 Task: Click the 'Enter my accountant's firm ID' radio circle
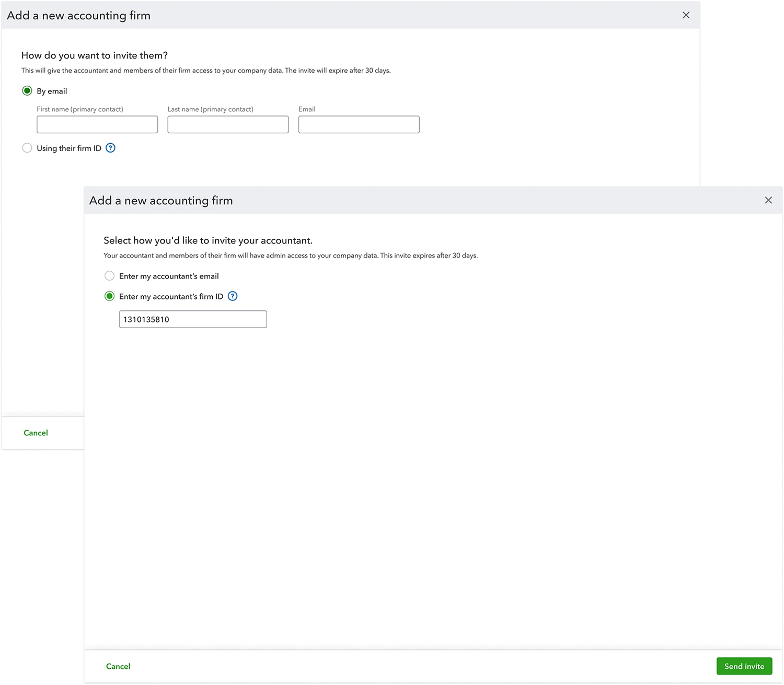pyautogui.click(x=109, y=296)
